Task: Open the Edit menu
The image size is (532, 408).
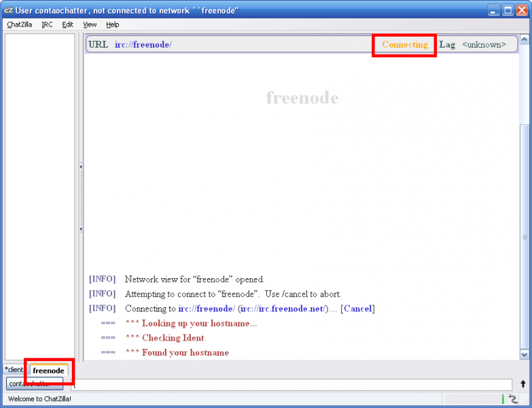Action: (67, 24)
